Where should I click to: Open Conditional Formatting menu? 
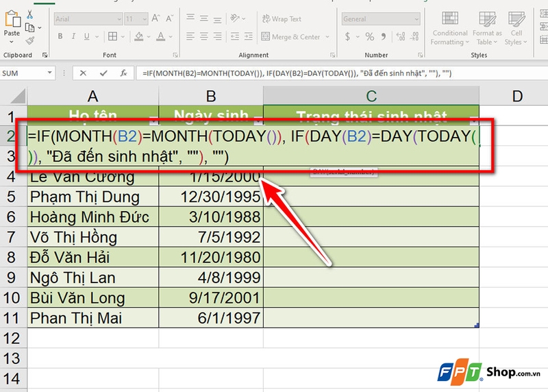(450, 28)
